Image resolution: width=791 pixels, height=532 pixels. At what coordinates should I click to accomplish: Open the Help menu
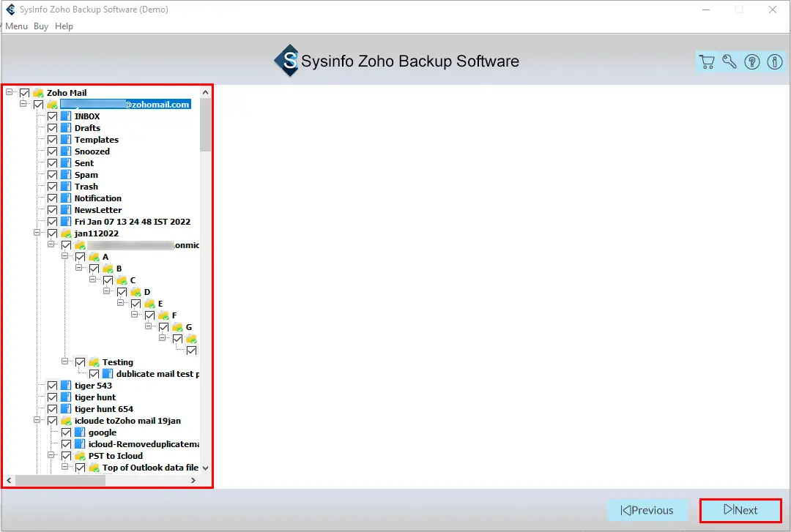[64, 26]
